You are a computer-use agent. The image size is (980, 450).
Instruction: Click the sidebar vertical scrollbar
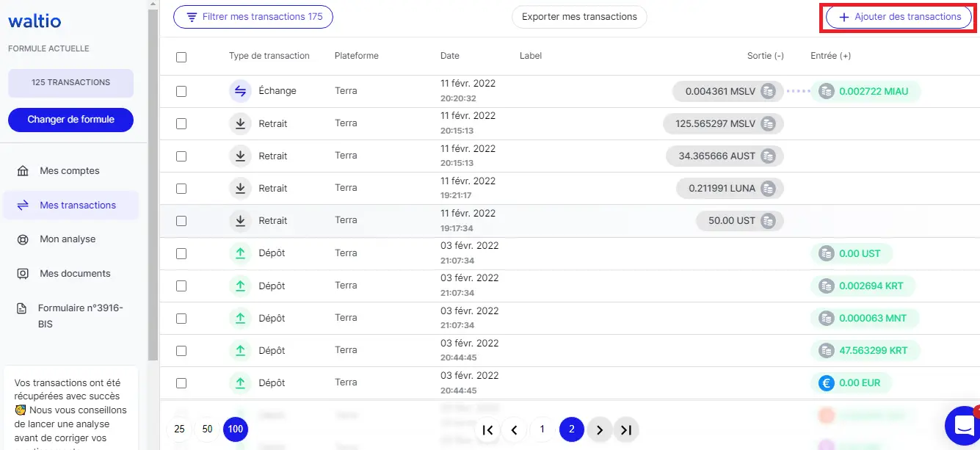point(153,184)
